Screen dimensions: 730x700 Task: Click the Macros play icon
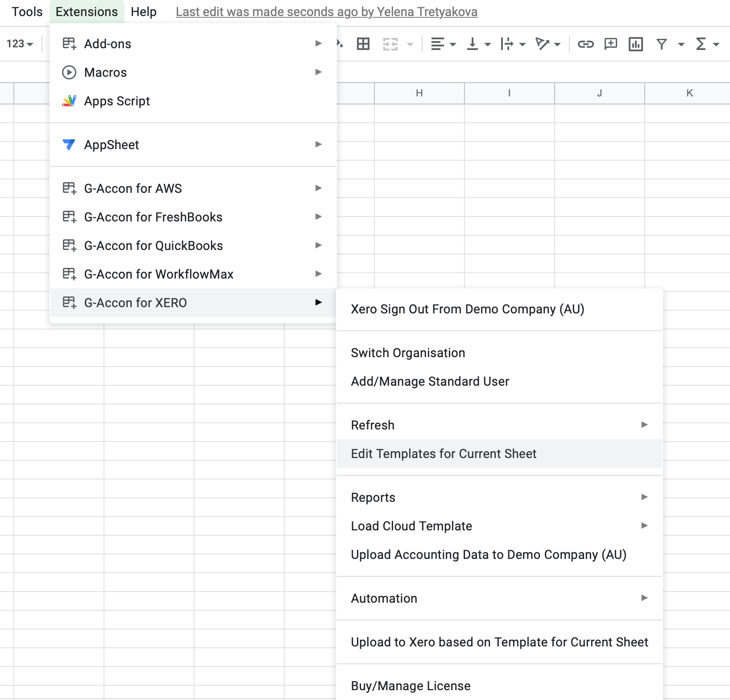click(69, 72)
